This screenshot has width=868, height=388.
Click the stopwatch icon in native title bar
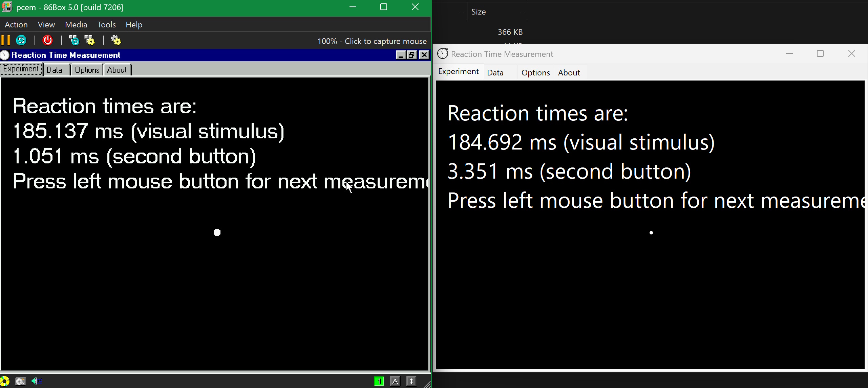point(443,54)
